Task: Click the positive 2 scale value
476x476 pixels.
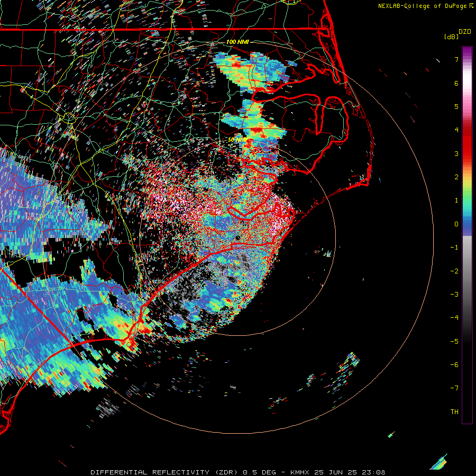Action: click(x=456, y=177)
